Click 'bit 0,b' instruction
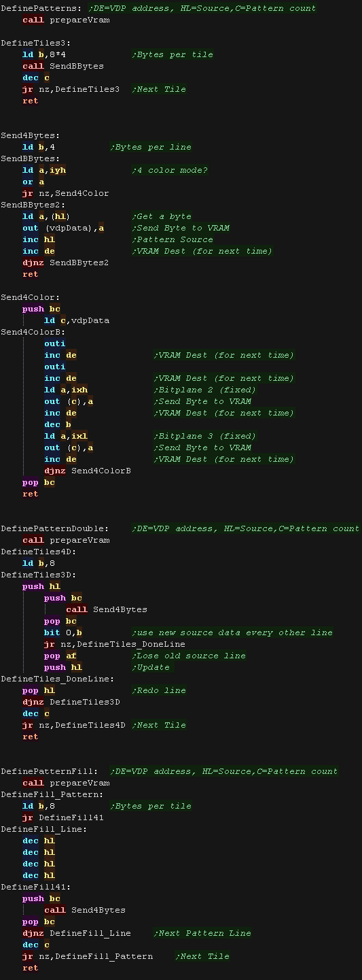 click(63, 632)
